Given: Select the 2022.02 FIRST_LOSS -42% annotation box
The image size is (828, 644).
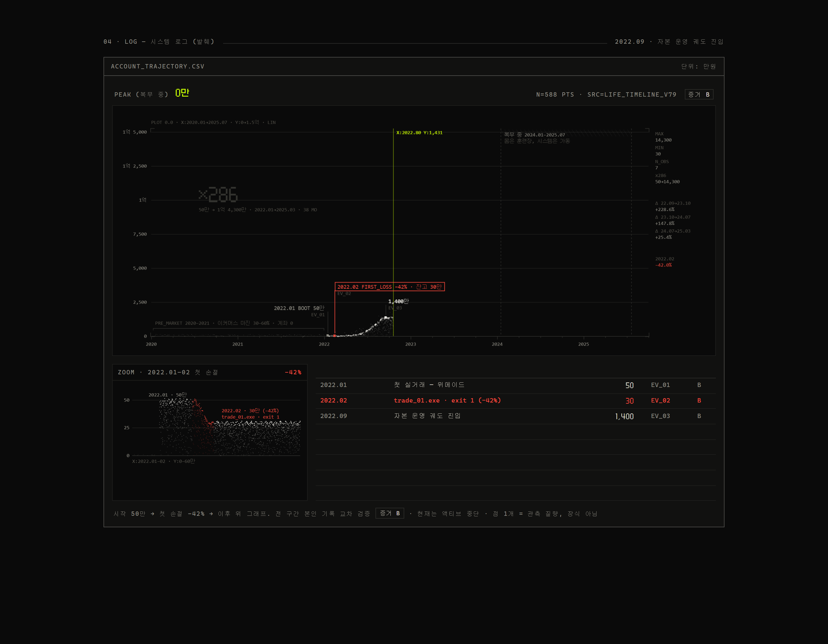Looking at the screenshot, I should click(x=390, y=287).
